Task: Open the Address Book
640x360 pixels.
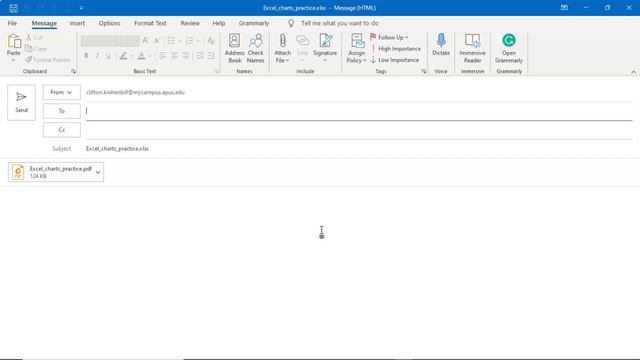Action: [234, 48]
